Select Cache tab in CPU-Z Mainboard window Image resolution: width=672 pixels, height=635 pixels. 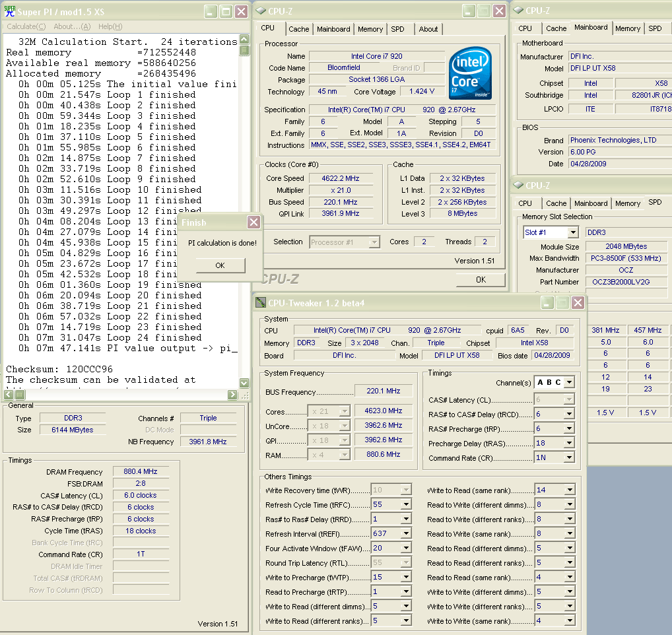[556, 28]
